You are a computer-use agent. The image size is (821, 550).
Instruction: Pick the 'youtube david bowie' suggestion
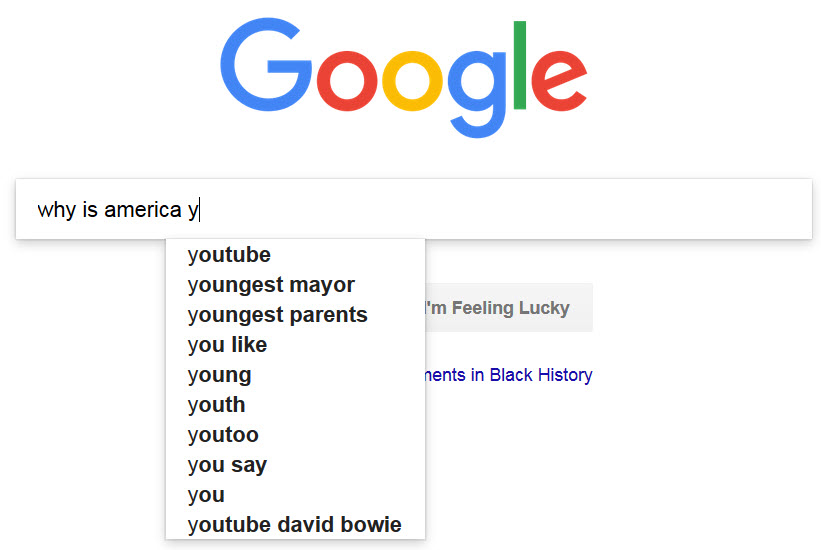[x=295, y=524]
